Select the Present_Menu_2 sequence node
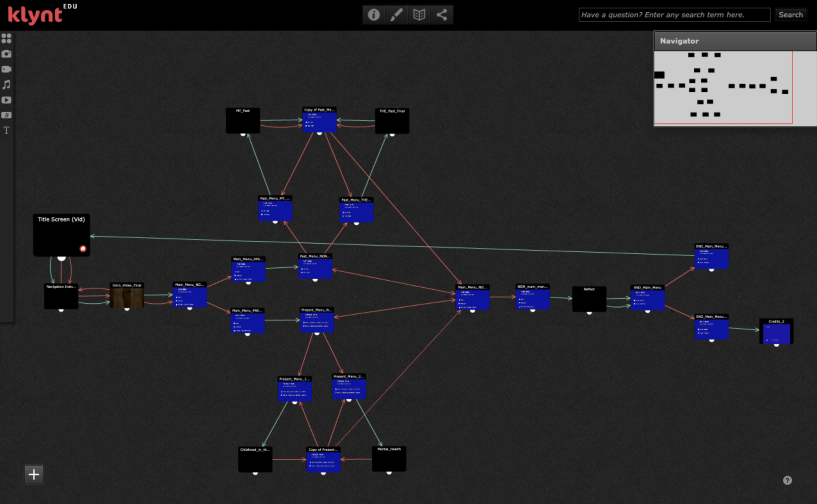 click(x=349, y=386)
